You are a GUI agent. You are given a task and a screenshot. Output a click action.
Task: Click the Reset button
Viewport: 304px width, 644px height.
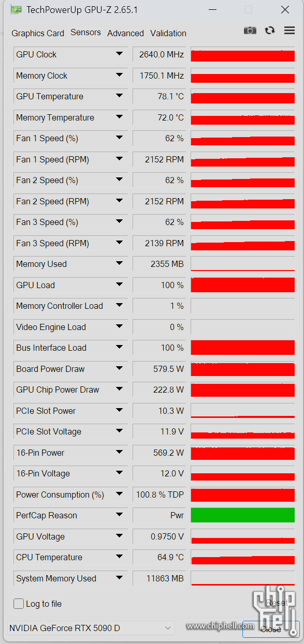pos(277,603)
